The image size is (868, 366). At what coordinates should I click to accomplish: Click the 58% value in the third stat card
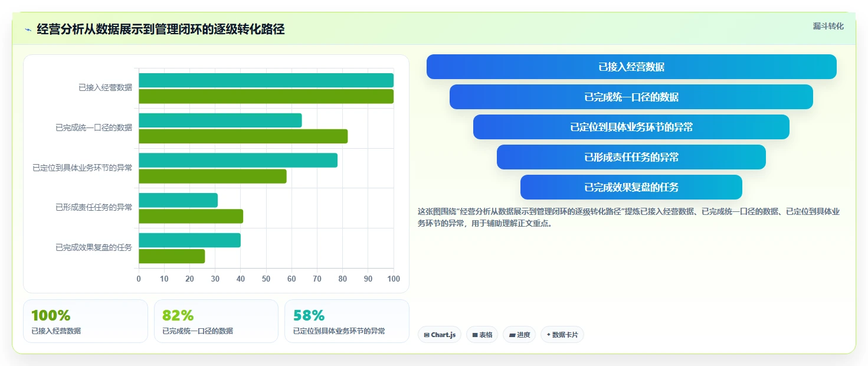309,315
